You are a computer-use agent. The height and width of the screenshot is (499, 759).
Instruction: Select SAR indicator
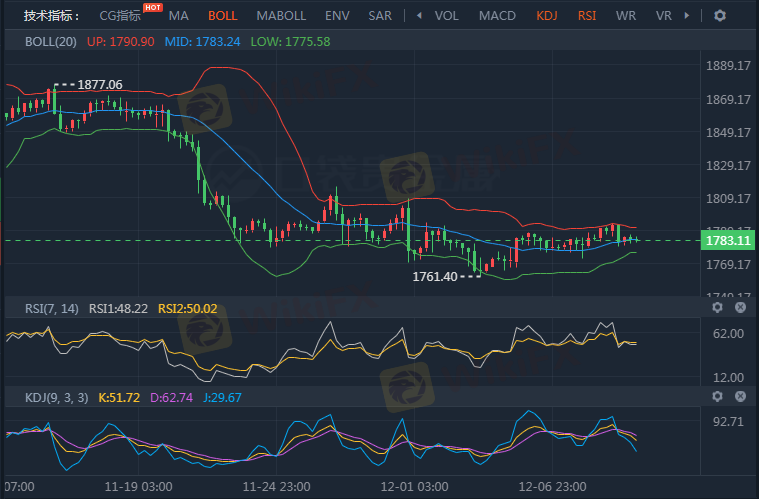(x=380, y=16)
